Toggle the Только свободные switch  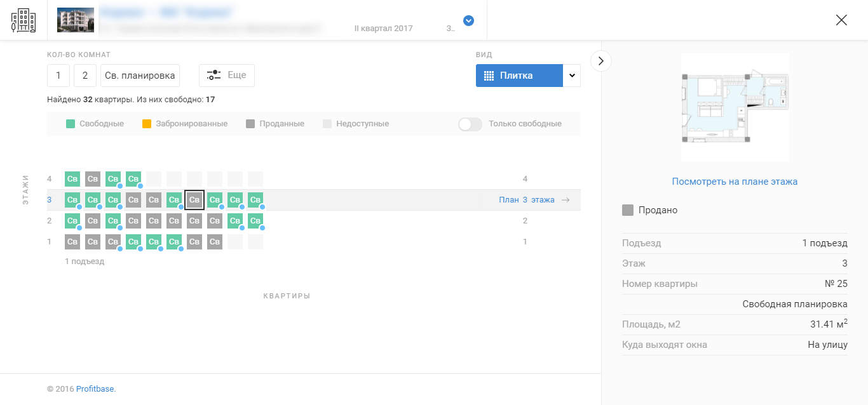470,124
